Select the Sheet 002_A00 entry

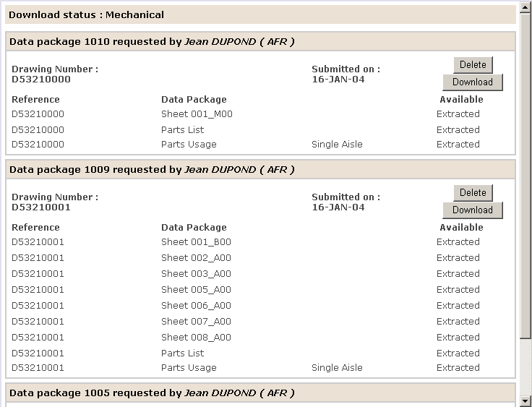(x=196, y=258)
